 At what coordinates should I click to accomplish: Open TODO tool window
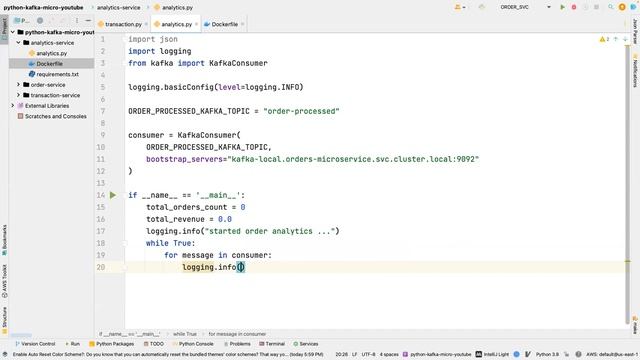coord(153,344)
